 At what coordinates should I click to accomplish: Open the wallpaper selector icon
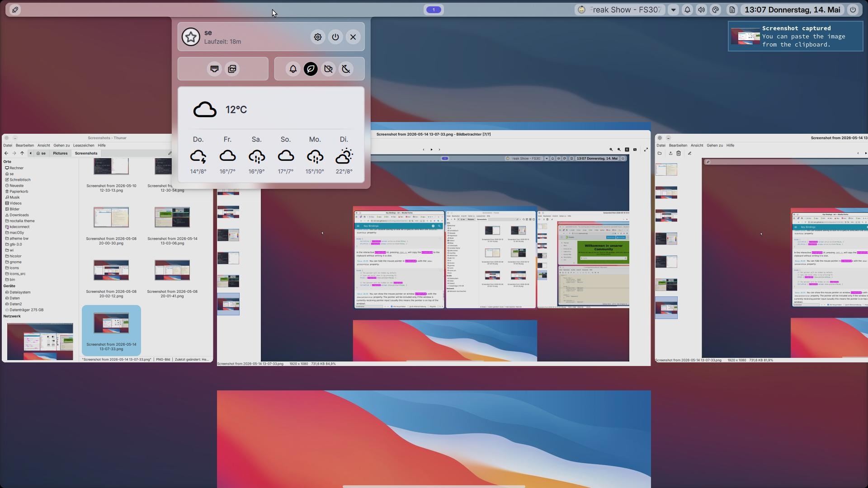click(232, 69)
